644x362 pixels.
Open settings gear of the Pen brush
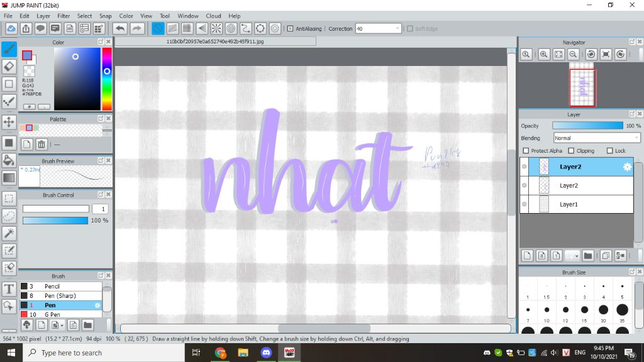coord(97,305)
